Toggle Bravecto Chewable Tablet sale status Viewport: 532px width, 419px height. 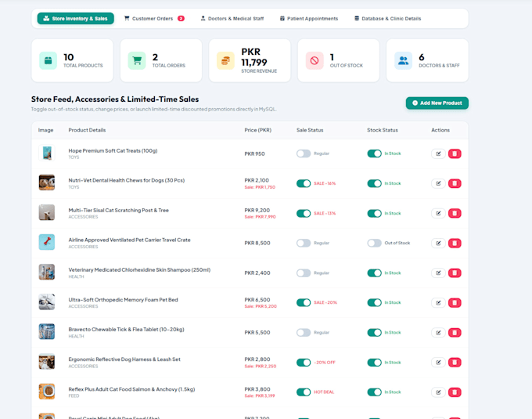[x=304, y=332]
